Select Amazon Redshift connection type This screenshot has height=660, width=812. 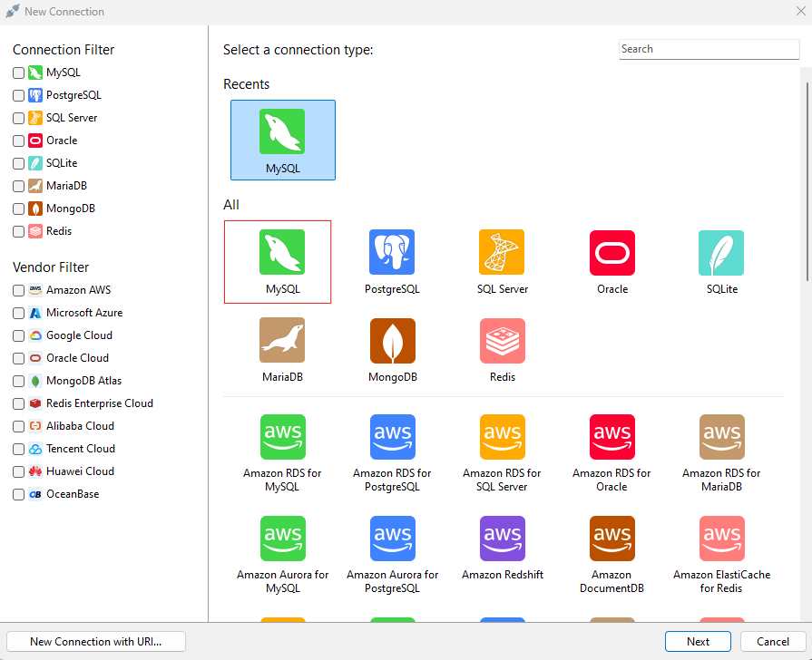pyautogui.click(x=503, y=548)
